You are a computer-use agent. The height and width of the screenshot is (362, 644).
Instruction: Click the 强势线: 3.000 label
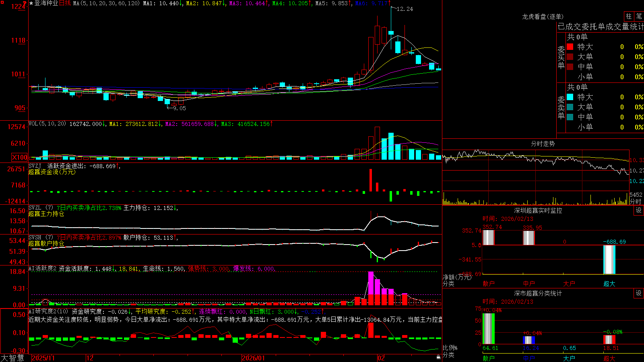pyautogui.click(x=209, y=269)
